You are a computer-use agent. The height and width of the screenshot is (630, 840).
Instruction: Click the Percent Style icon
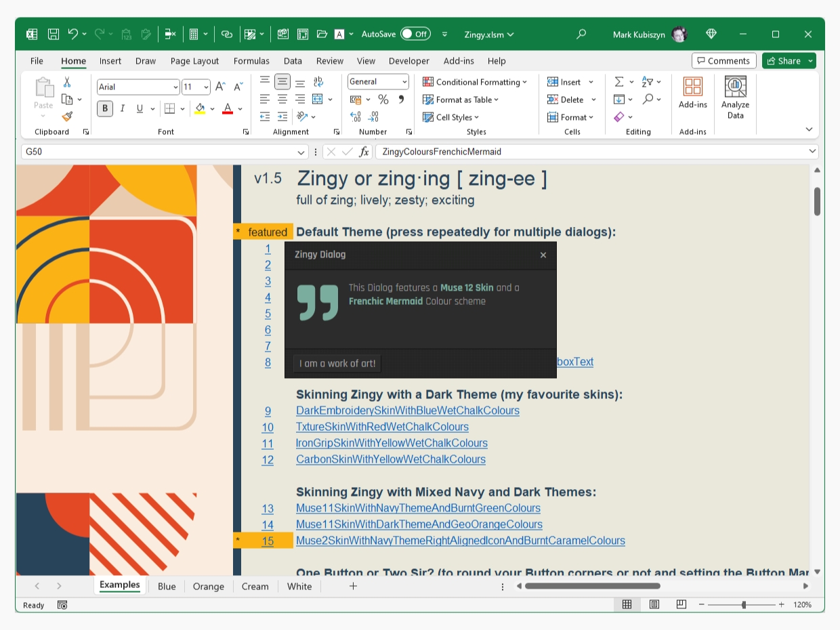pos(383,100)
